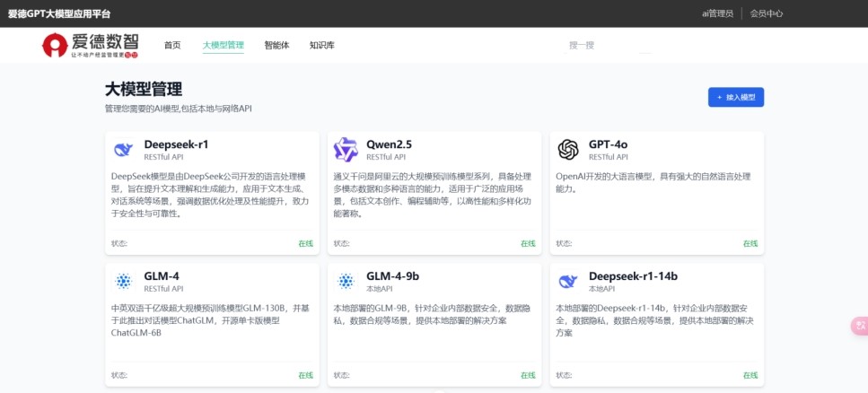The height and width of the screenshot is (393, 868).
Task: Click RESTful API label under Qwen2.5
Action: [386, 157]
